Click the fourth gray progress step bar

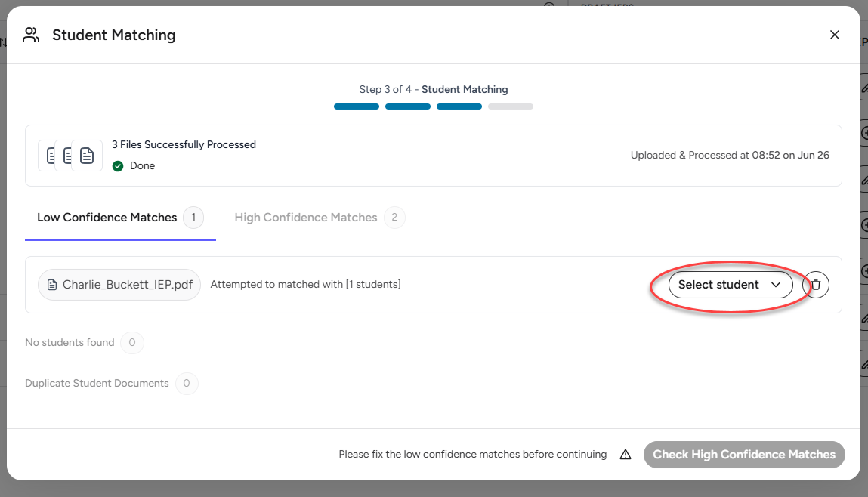click(511, 106)
